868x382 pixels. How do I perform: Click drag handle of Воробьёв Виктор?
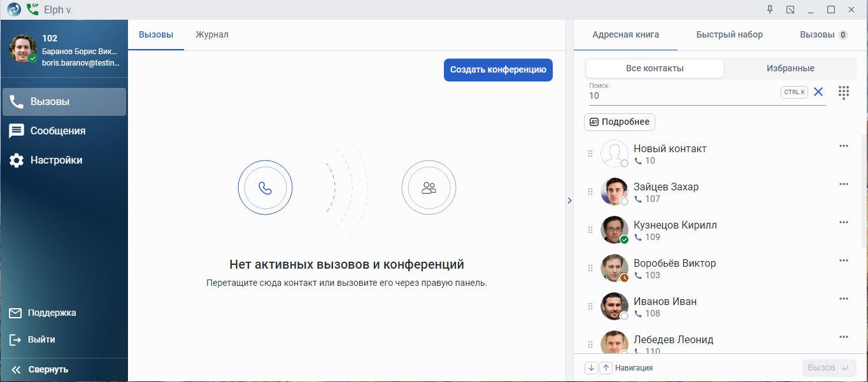(x=590, y=268)
